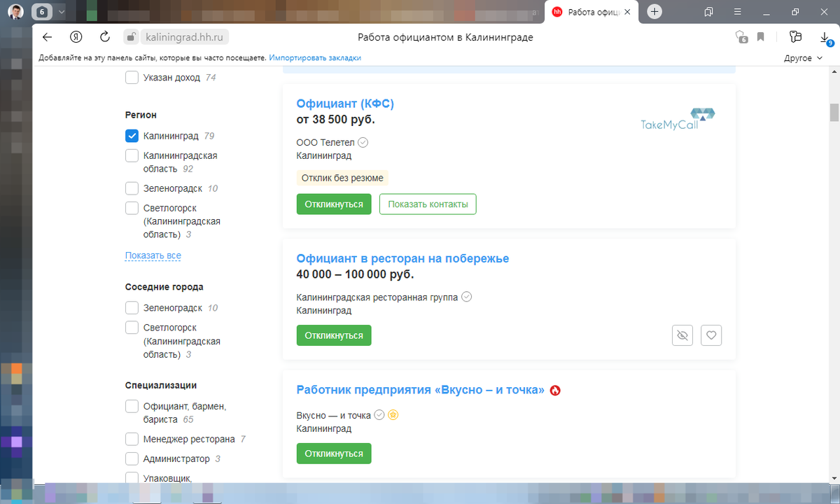Select the Администратор specialization checkbox
Viewport: 840px width, 504px height.
tap(132, 459)
